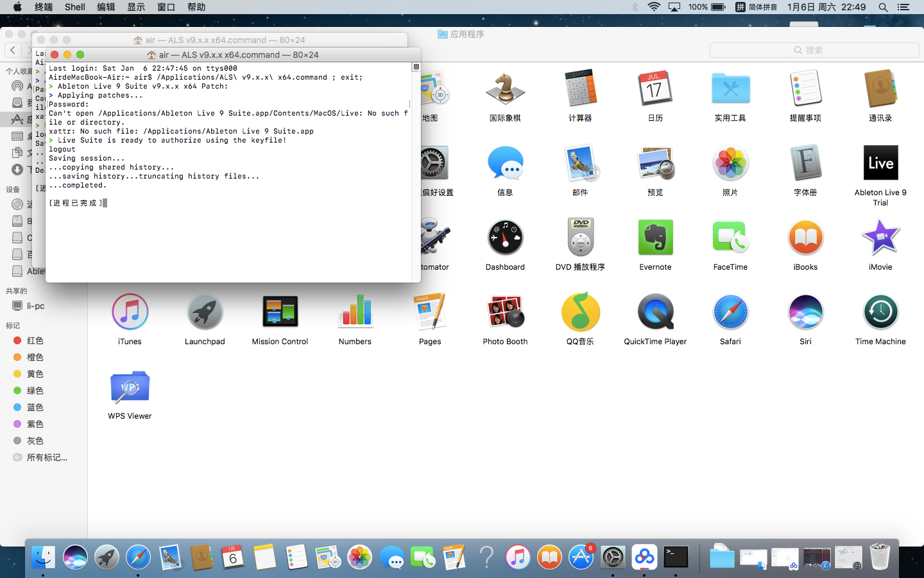This screenshot has width=924, height=578.
Task: Select the Mission Control app icon
Action: 280,313
